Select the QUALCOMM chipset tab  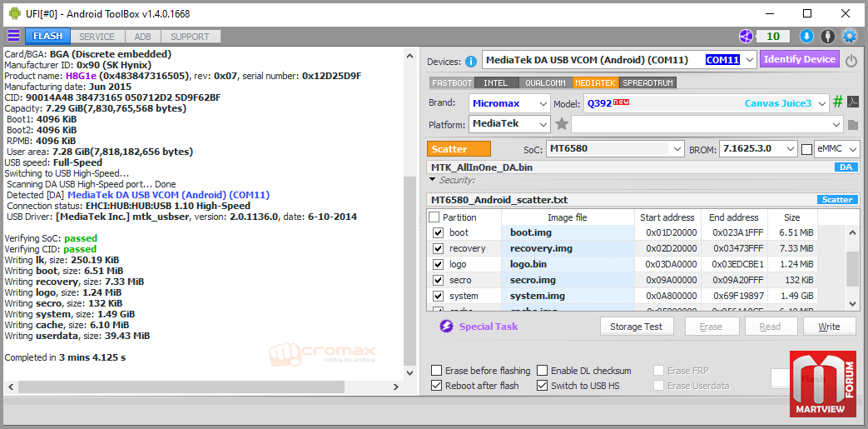[x=545, y=82]
